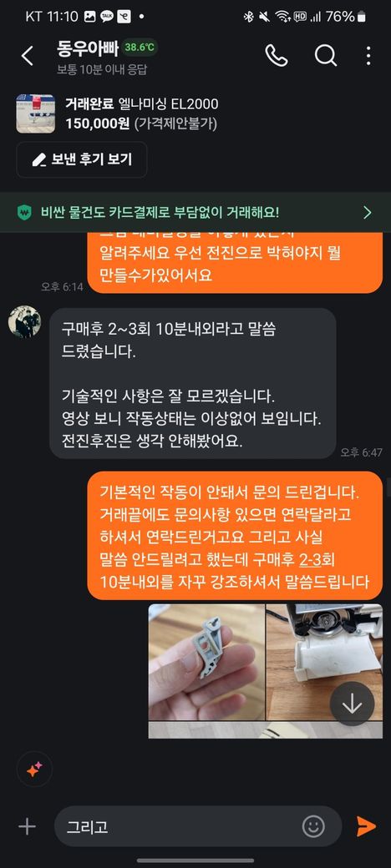Screen dimensions: 391x868
Task: Tap the 38.6°C manner temperature badge
Action: coord(140,48)
